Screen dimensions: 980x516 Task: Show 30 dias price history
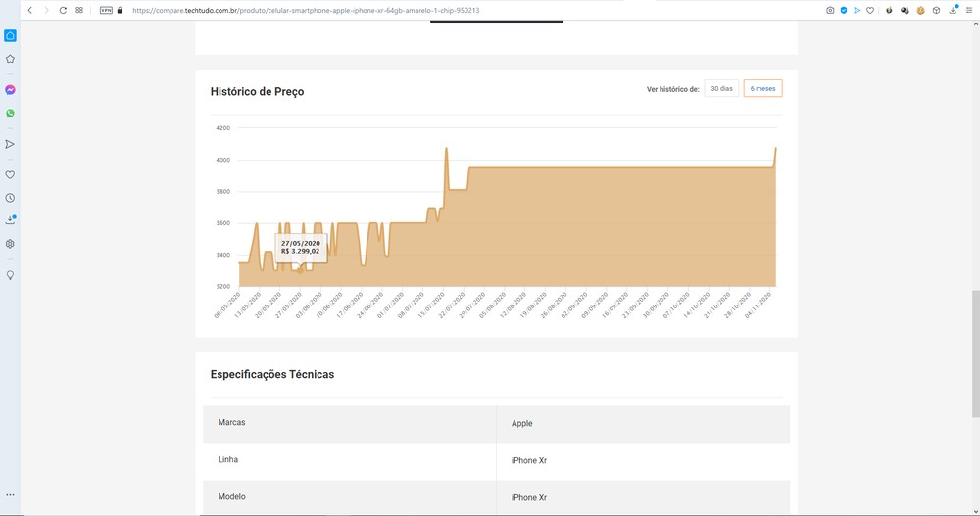tap(722, 89)
